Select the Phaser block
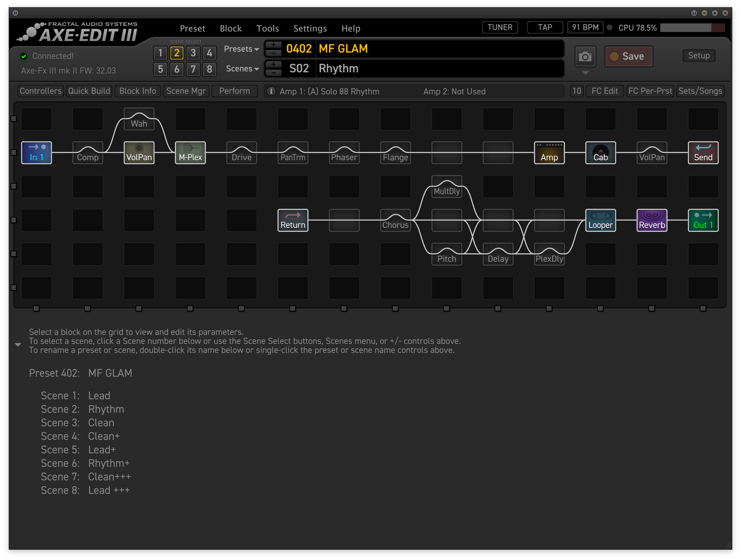The image size is (741, 560). pyautogui.click(x=344, y=153)
